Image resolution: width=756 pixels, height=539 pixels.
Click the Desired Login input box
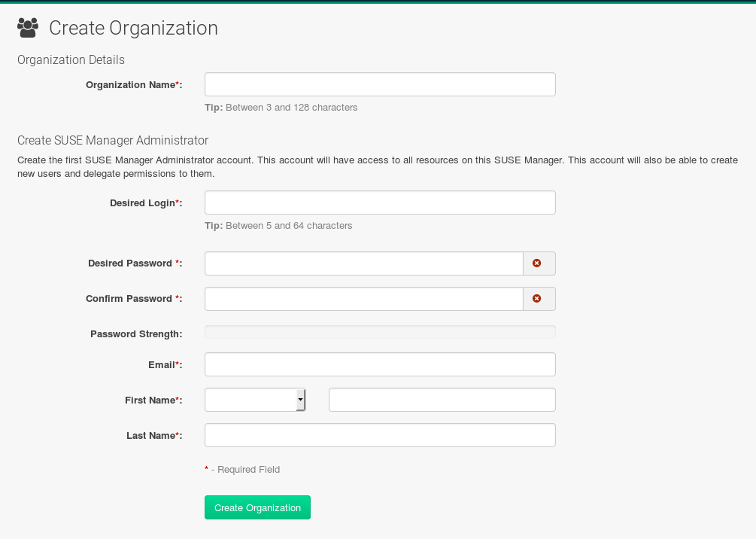click(380, 202)
